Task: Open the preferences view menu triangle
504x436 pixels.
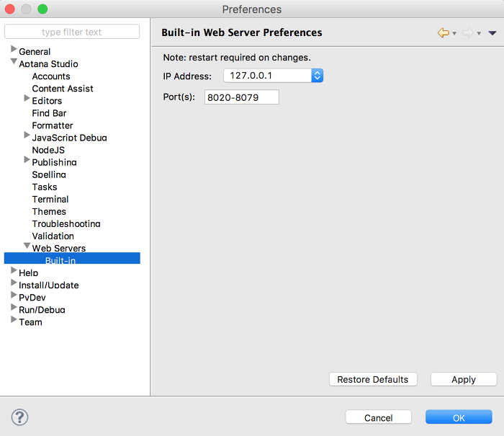Action: point(492,33)
